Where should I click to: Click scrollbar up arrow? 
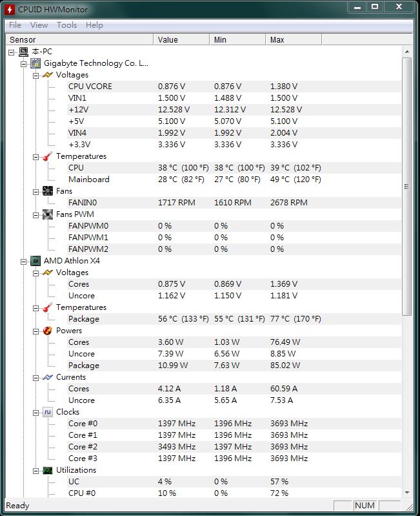[x=407, y=52]
